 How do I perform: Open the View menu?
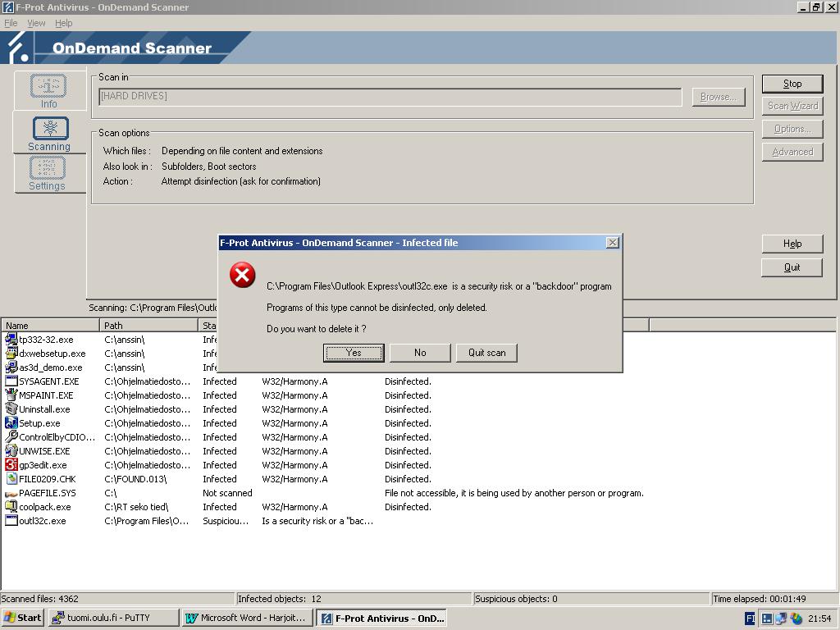click(36, 23)
